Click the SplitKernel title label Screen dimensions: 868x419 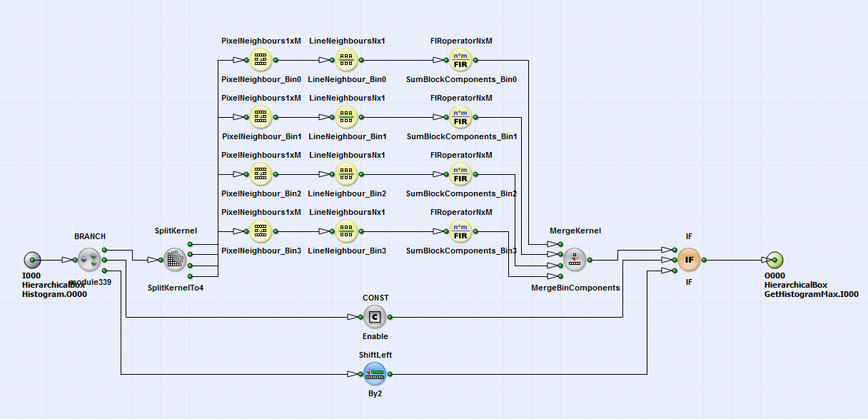[x=176, y=231]
